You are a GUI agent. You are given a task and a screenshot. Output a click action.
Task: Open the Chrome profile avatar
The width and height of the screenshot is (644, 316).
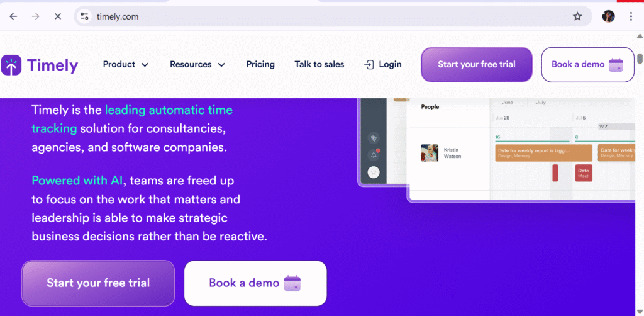608,16
